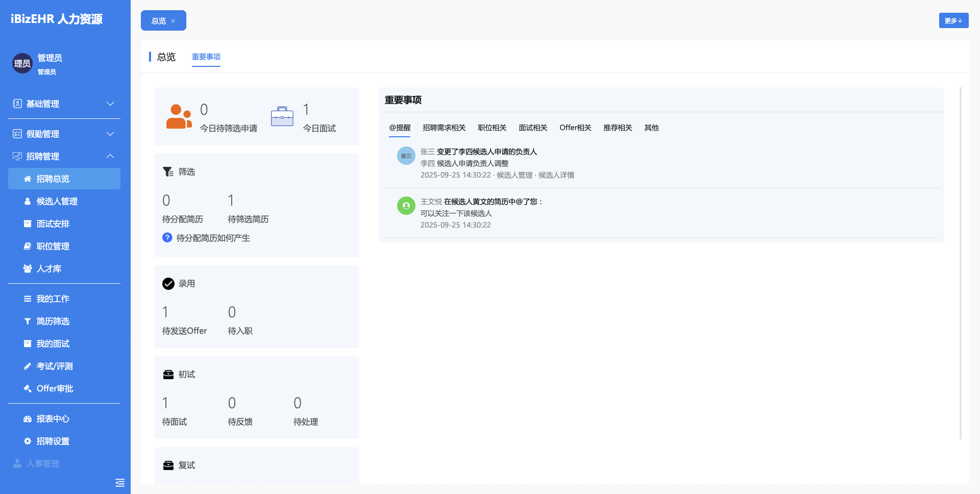Open 候选人管理 in the sidebar
The width and height of the screenshot is (980, 494).
pyautogui.click(x=57, y=201)
